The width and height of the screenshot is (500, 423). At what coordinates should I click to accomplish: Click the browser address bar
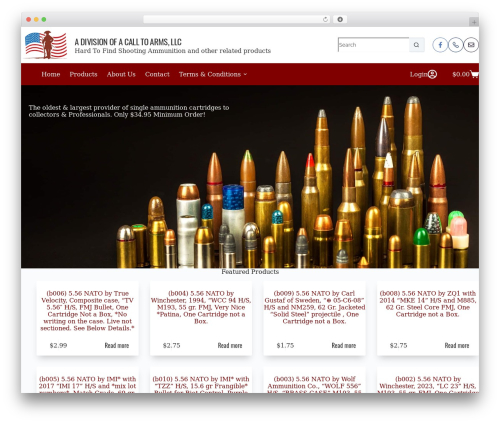[237, 19]
